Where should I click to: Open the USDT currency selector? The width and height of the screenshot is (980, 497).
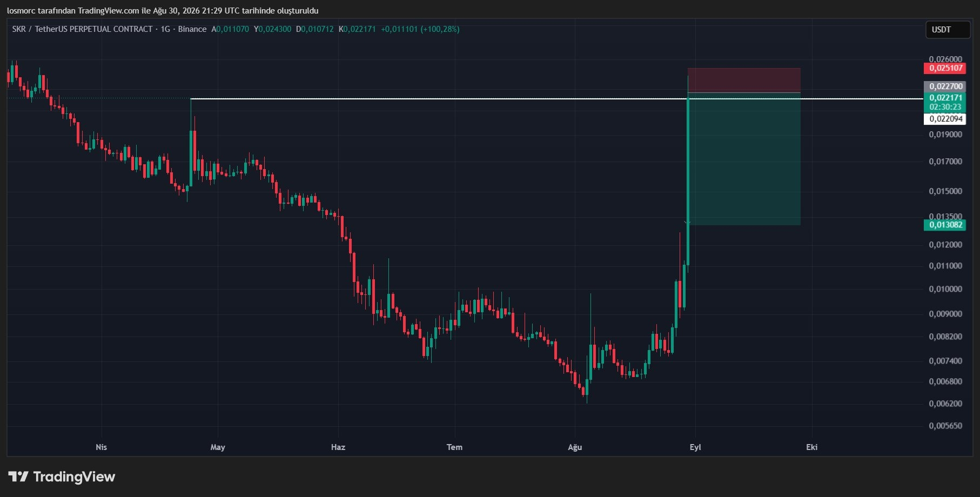pyautogui.click(x=948, y=30)
